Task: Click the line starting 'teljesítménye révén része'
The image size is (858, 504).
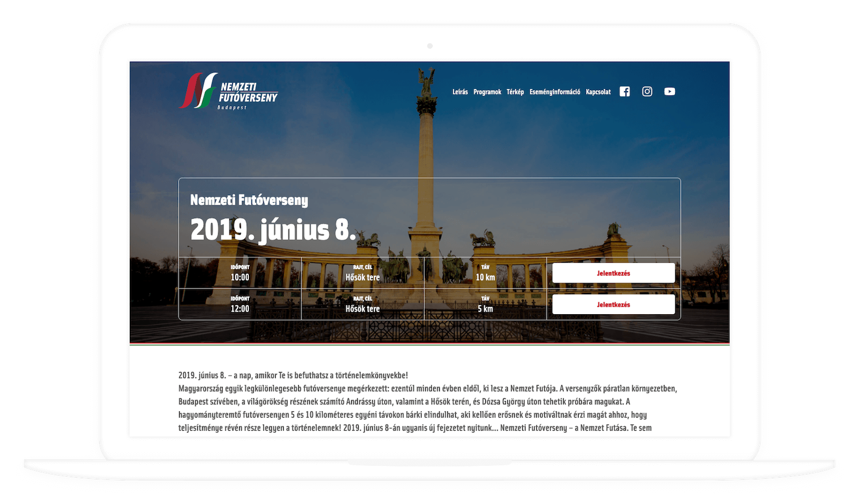Action: (x=415, y=428)
